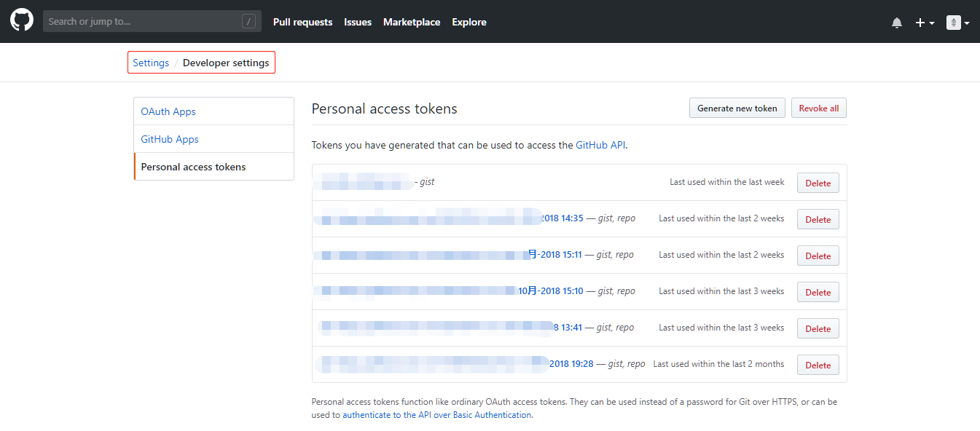Open the GitHub API link
980x431 pixels.
(600, 145)
